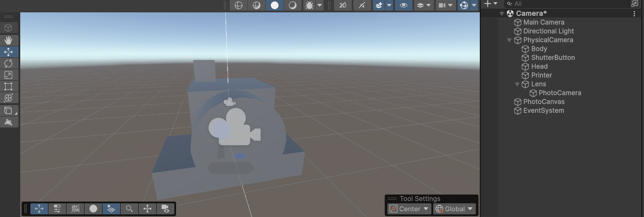Select the Rect tool
The height and width of the screenshot is (217, 644).
click(8, 86)
